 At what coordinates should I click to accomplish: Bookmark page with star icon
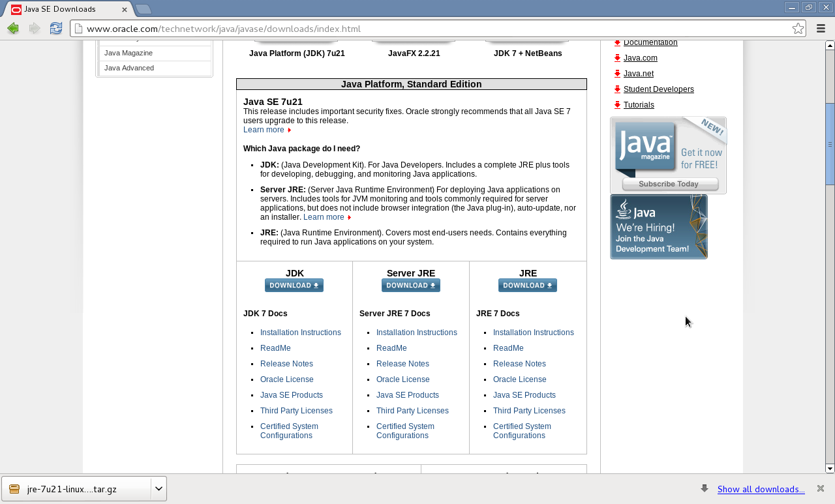click(x=798, y=29)
